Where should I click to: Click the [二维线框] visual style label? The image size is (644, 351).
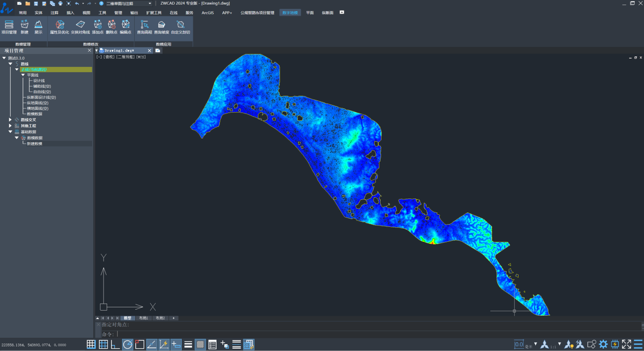(125, 57)
